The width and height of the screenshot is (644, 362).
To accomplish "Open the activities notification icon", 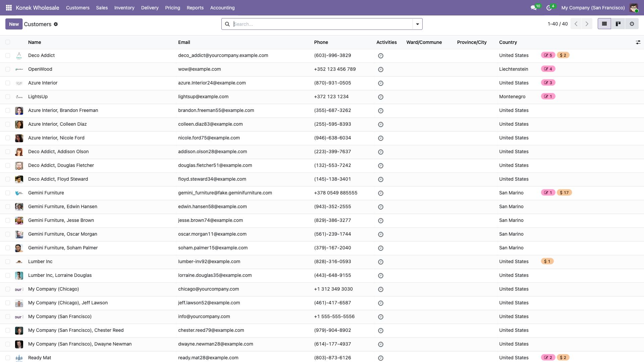I will [x=549, y=7].
